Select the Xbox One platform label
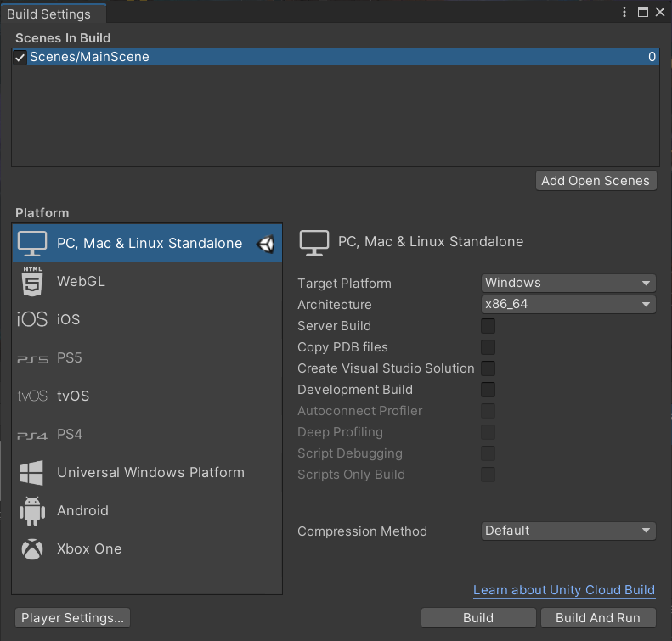The height and width of the screenshot is (641, 672). pyautogui.click(x=89, y=549)
